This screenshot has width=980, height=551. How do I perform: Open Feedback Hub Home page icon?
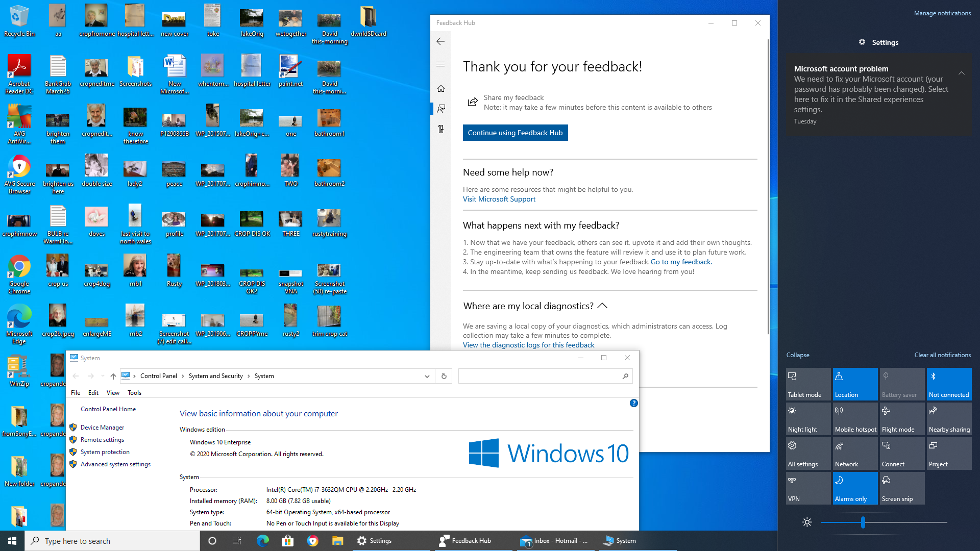click(x=441, y=88)
